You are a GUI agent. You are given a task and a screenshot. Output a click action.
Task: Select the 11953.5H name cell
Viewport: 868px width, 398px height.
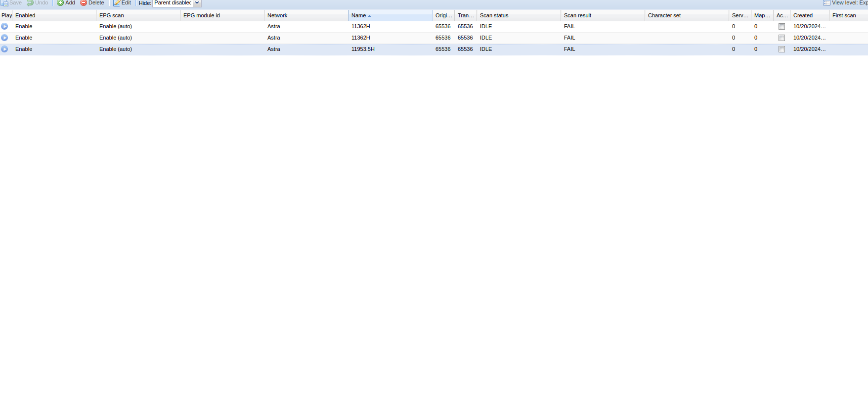pos(391,49)
